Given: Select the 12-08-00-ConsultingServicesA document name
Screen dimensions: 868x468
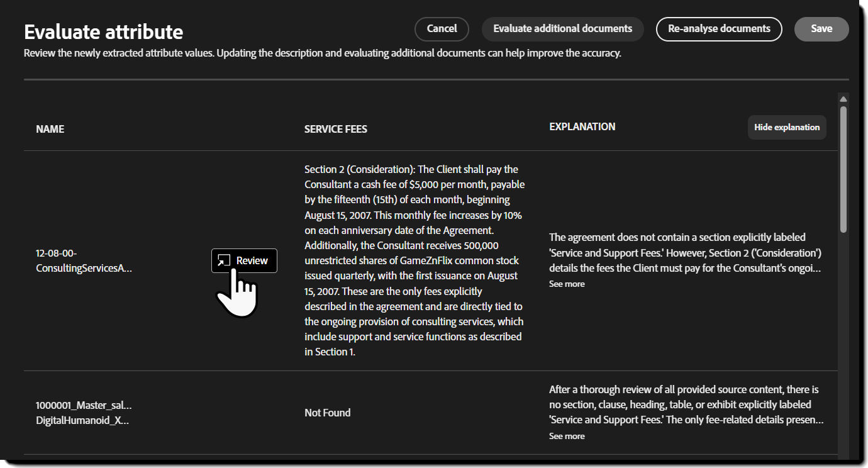Looking at the screenshot, I should coord(84,260).
